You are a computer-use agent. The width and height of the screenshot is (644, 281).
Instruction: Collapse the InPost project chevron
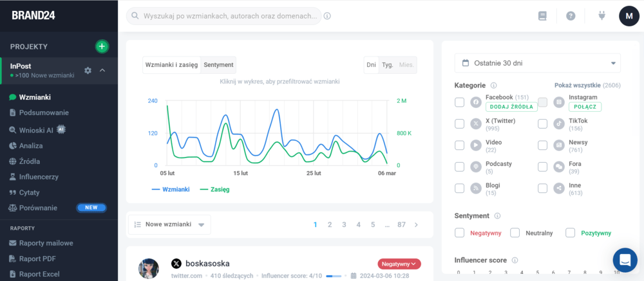click(102, 70)
